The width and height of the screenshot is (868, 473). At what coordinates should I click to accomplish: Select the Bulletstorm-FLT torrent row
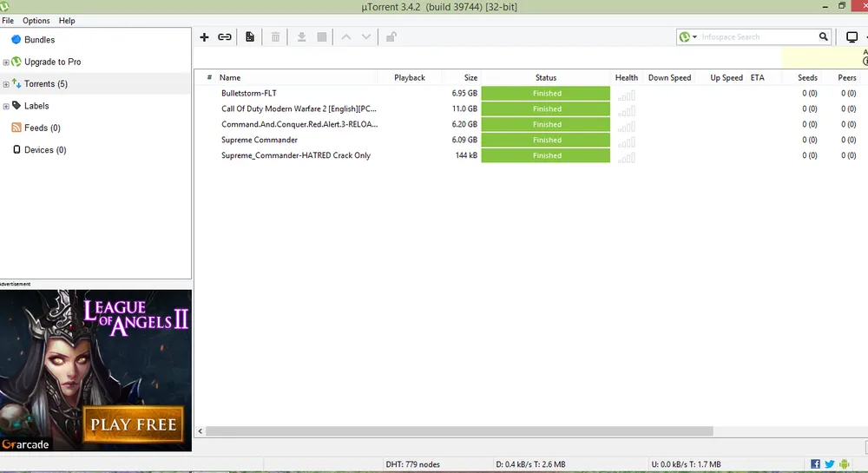(248, 94)
